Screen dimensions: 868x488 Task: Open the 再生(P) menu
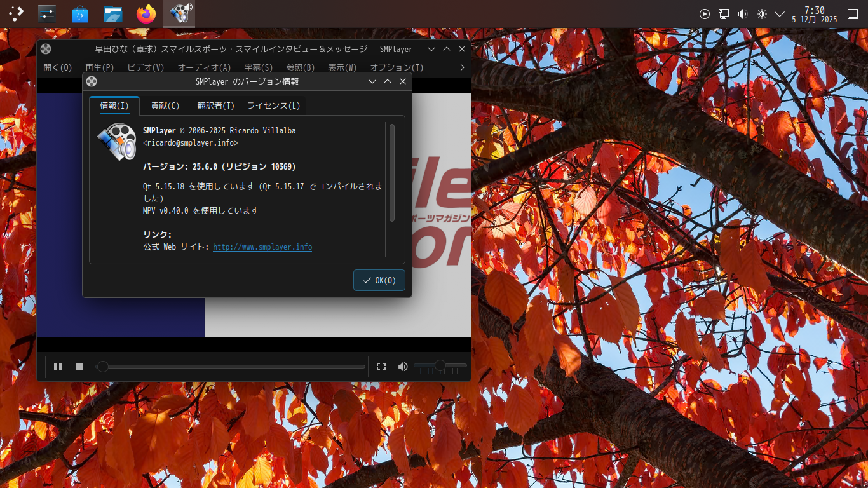99,67
